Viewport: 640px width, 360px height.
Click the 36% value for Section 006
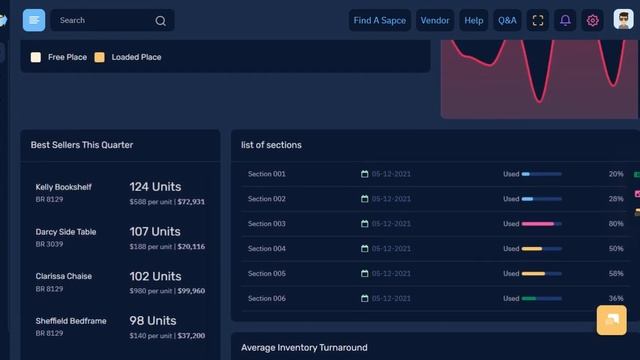tap(616, 299)
